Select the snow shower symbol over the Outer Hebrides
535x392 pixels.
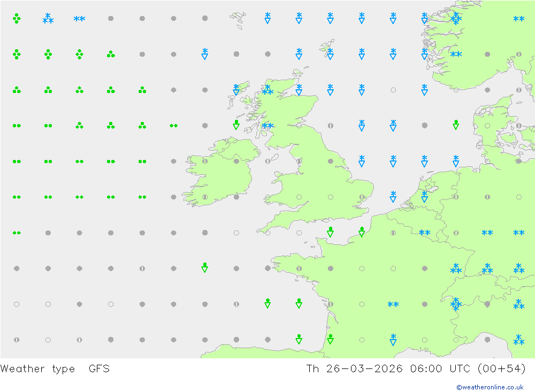tap(236, 89)
